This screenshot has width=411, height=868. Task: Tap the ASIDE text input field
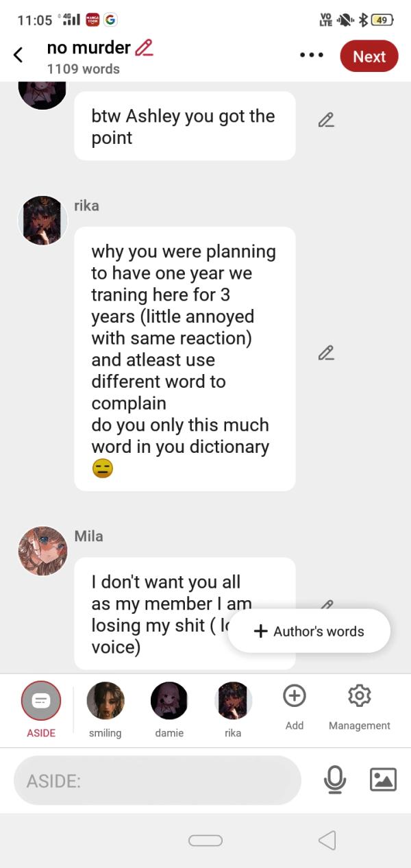(158, 780)
